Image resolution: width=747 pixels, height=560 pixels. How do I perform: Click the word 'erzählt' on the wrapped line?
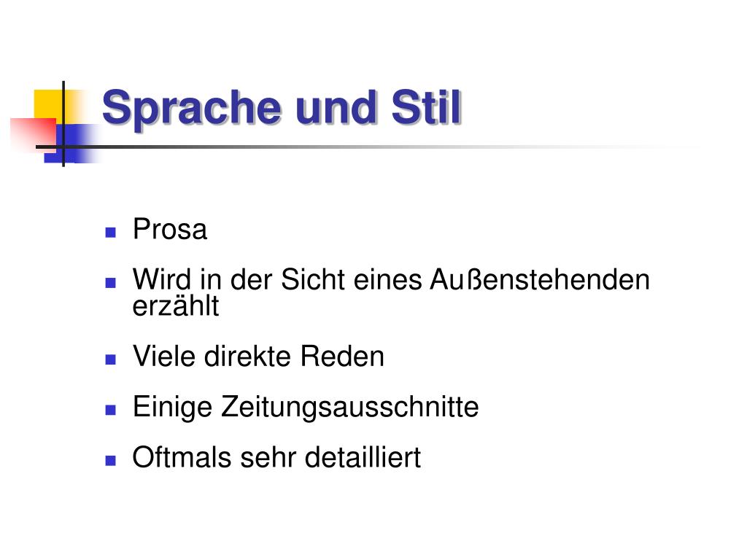point(175,306)
